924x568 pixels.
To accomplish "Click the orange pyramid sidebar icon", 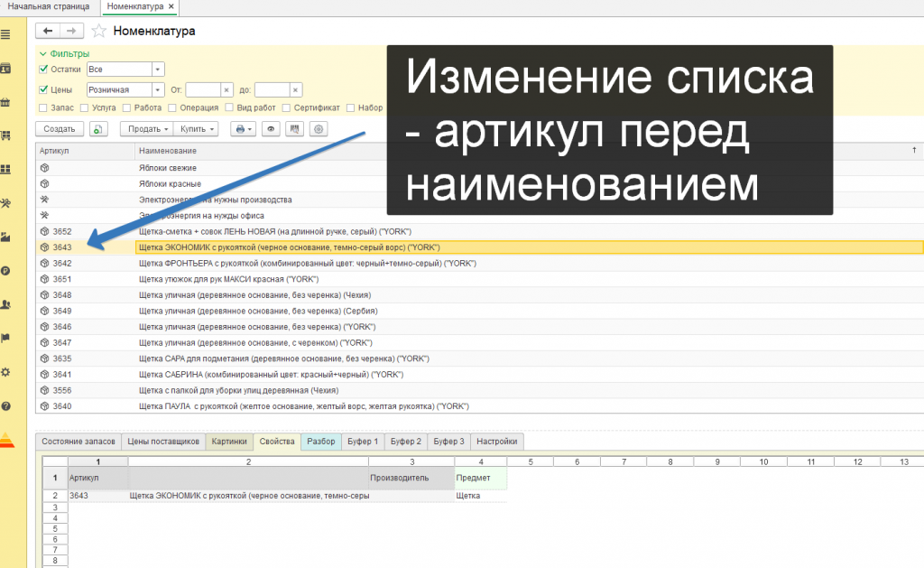I will [6, 440].
